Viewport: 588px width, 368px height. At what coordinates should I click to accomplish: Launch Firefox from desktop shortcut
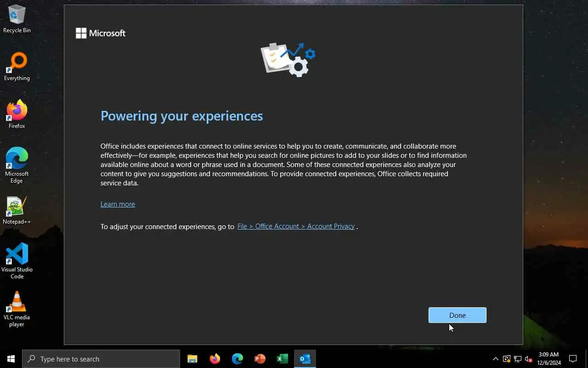17,115
